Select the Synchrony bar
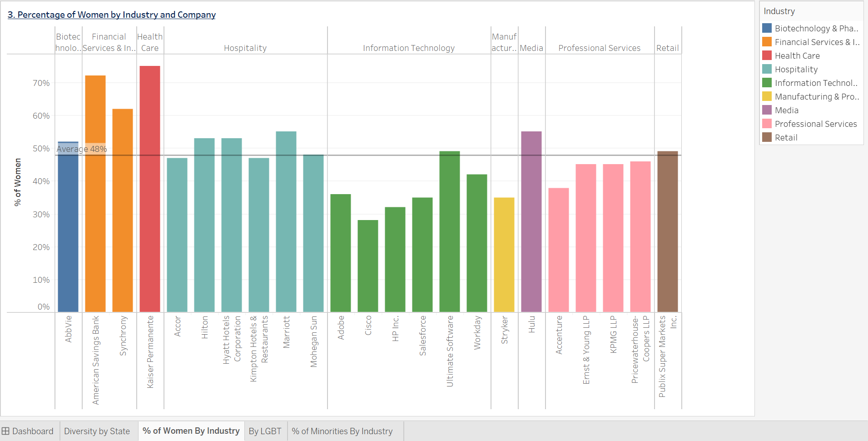 point(123,210)
